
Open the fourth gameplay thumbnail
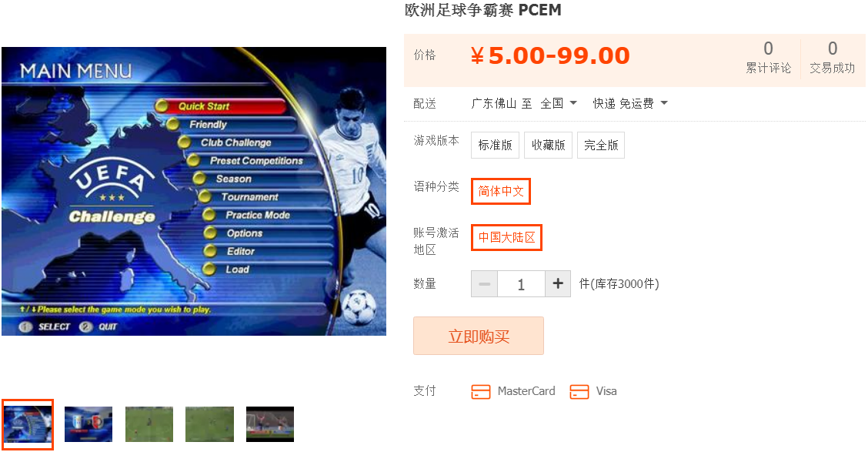tap(210, 424)
